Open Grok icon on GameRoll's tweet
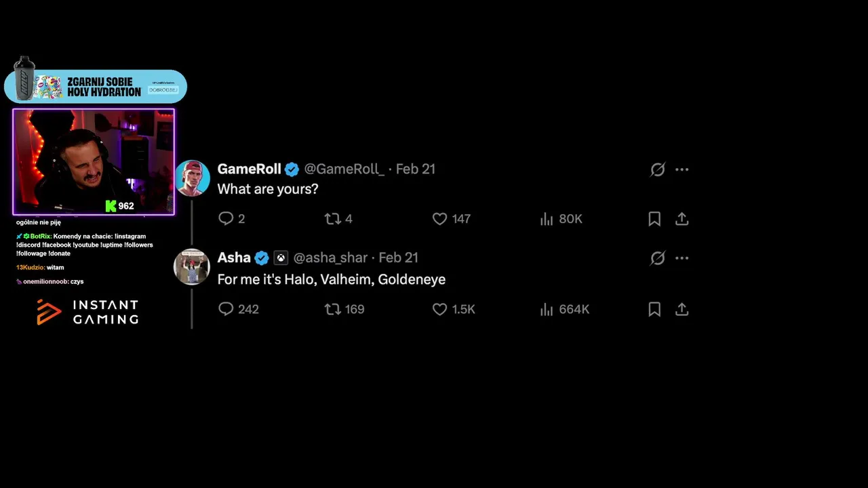Viewport: 868px width, 488px height. [x=657, y=169]
